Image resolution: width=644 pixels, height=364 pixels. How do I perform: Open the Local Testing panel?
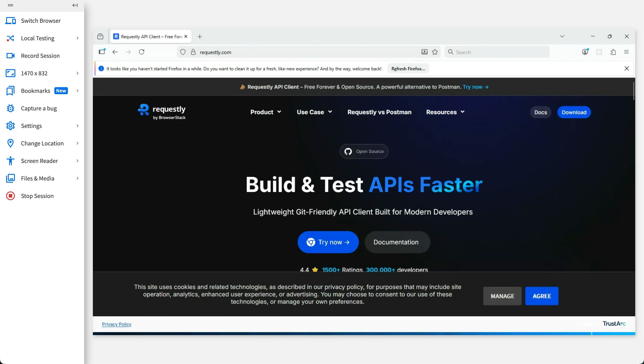pos(37,38)
